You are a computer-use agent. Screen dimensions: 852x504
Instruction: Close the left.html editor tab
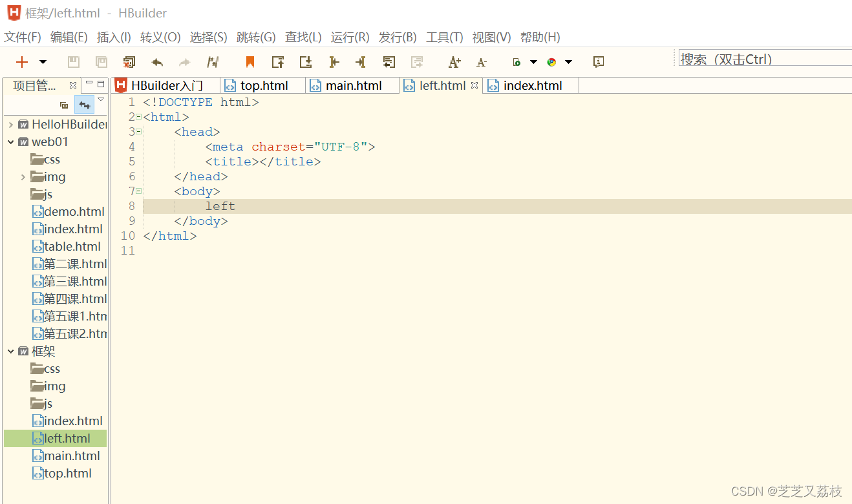click(474, 85)
